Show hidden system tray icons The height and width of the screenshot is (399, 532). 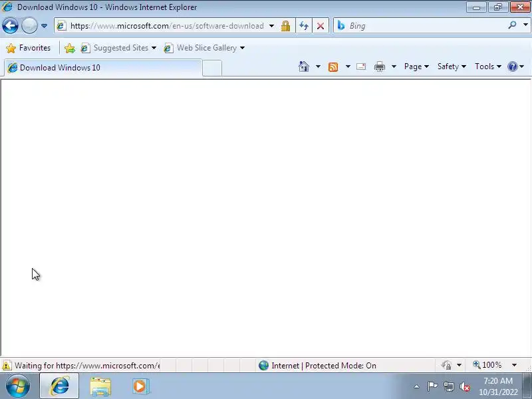[x=417, y=386]
